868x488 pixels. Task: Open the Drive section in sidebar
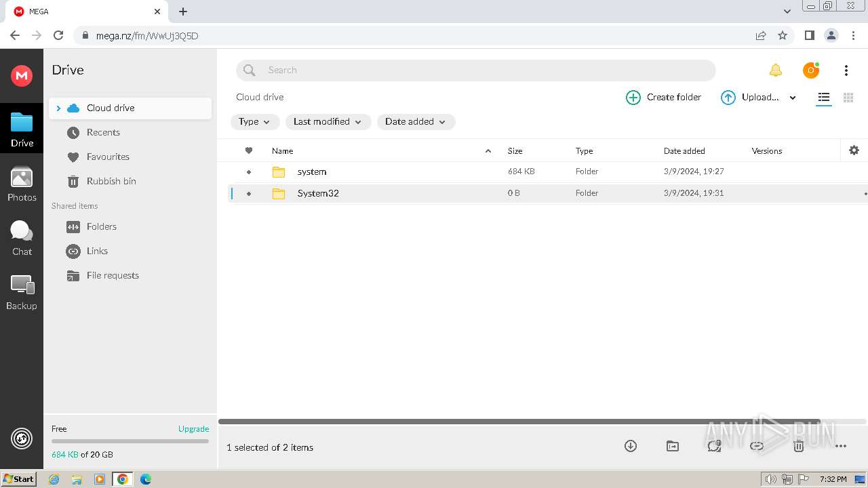(x=22, y=129)
